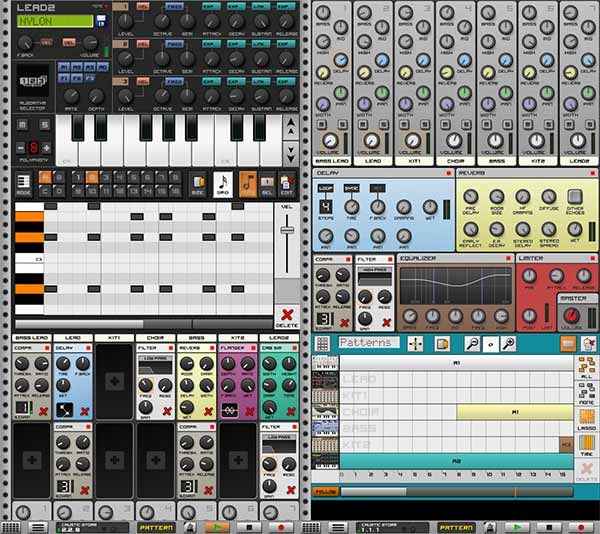The height and width of the screenshot is (534, 600).
Task: Select the BASS LEAD effects tab
Action: 32,338
